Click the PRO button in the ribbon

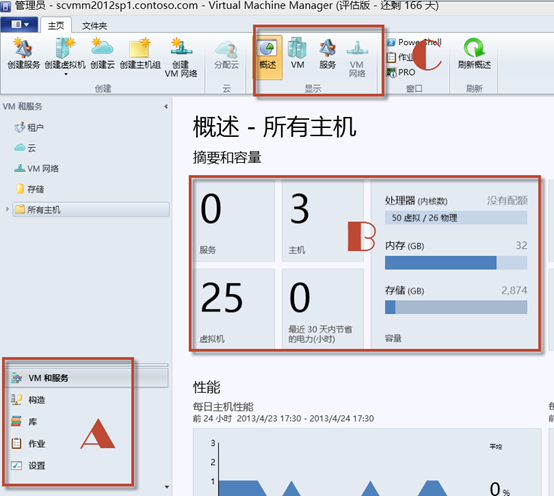(x=401, y=72)
